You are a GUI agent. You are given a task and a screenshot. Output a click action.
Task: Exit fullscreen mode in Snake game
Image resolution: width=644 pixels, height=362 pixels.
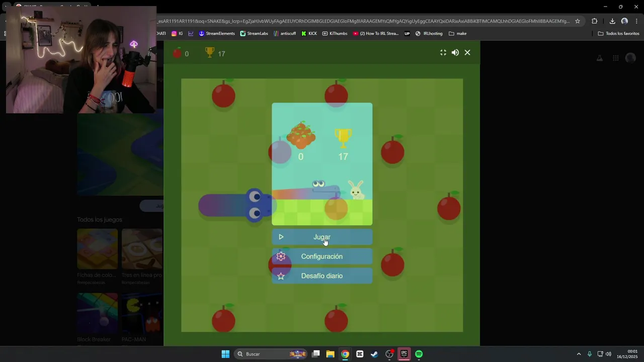tap(443, 52)
